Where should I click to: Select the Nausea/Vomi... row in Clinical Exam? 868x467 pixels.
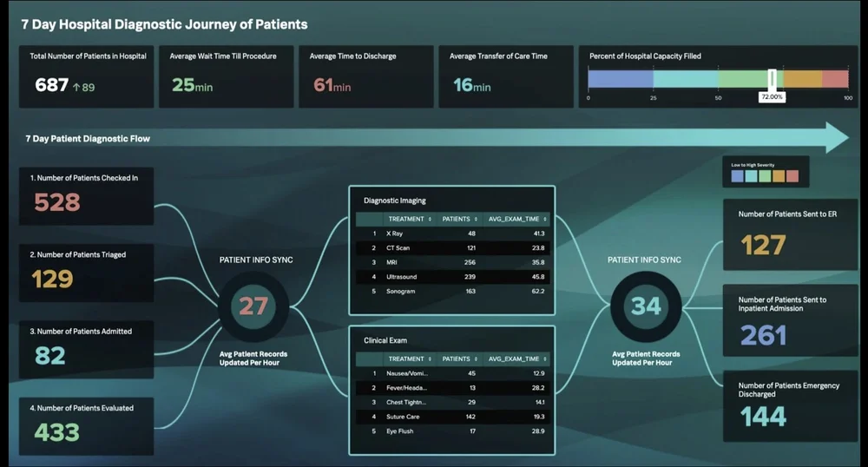(x=452, y=373)
